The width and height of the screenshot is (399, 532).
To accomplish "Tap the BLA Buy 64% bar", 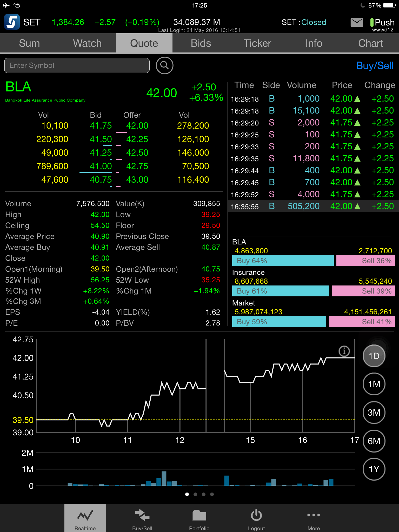I will point(283,261).
